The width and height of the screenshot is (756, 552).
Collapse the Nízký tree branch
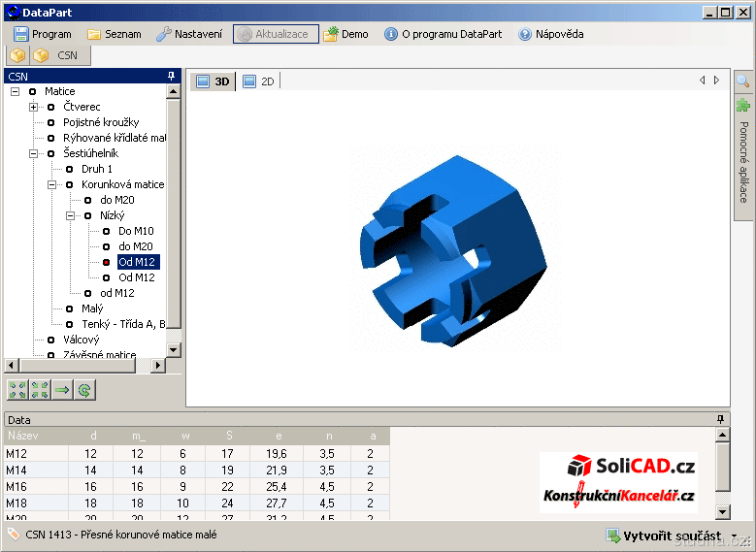coord(71,215)
